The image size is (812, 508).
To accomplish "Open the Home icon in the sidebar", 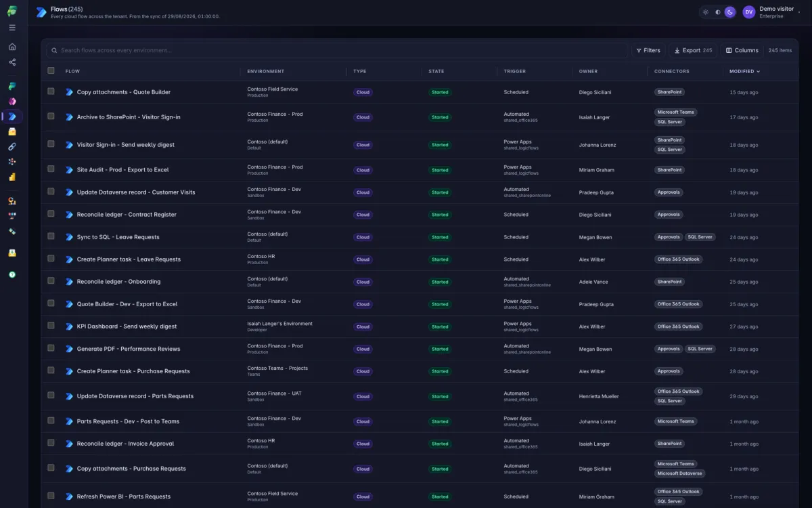I will pyautogui.click(x=12, y=47).
